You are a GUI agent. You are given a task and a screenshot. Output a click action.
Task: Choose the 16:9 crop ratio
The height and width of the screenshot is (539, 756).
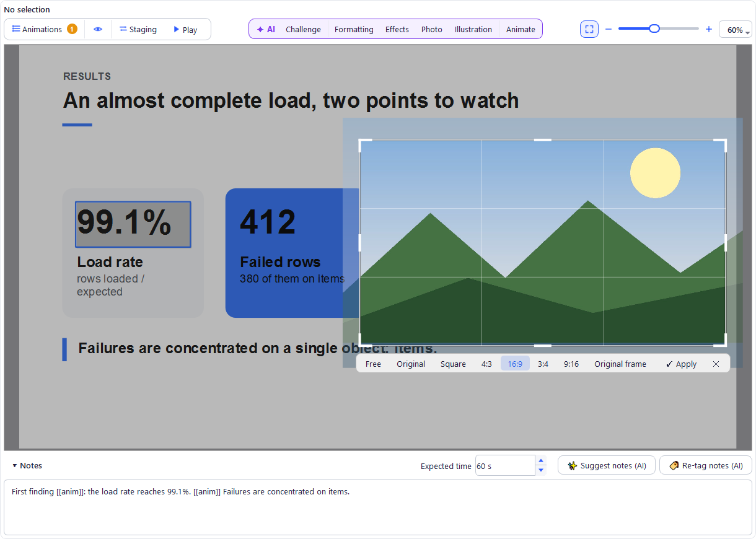click(x=515, y=364)
